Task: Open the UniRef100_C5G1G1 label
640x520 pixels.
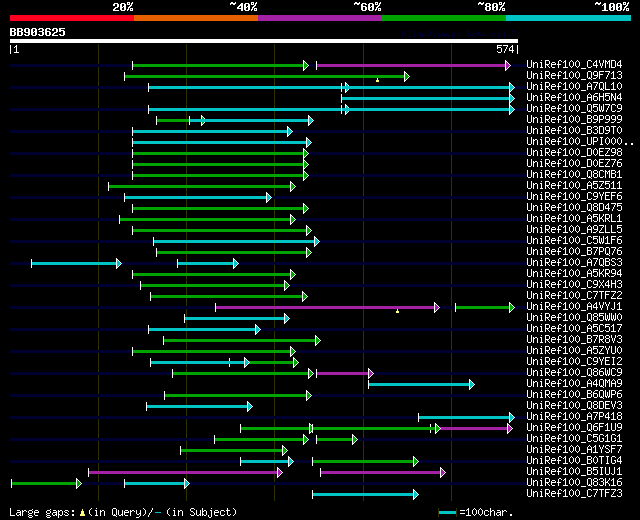Action: (574, 439)
